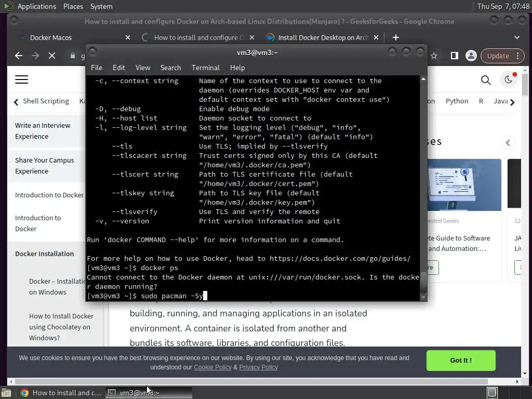Bookmark this page with the star icon

click(434, 56)
